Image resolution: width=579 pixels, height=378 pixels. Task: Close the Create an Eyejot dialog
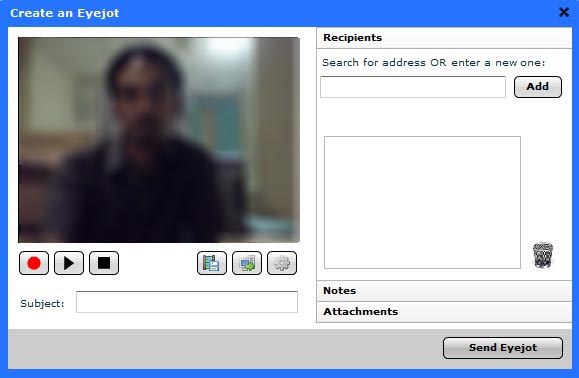pyautogui.click(x=564, y=13)
